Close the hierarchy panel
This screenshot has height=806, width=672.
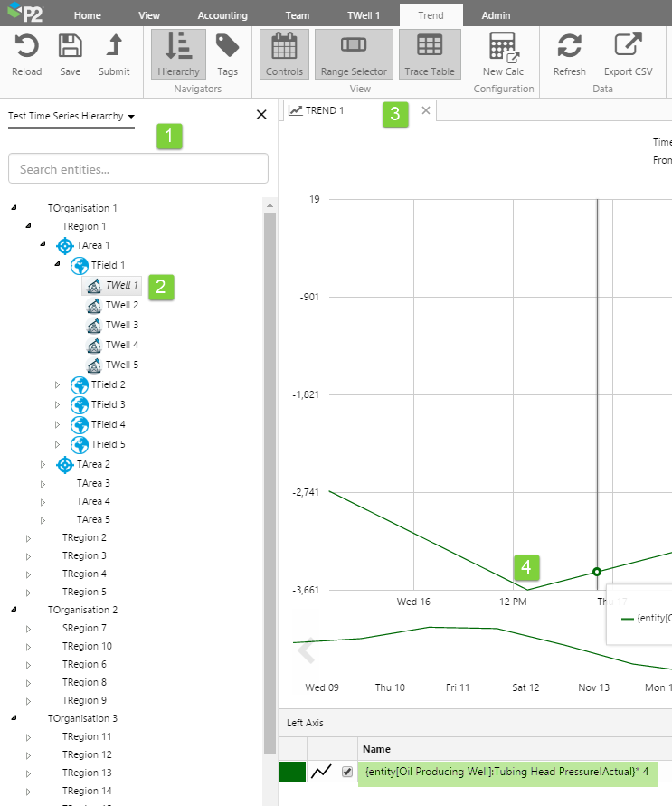click(x=261, y=115)
